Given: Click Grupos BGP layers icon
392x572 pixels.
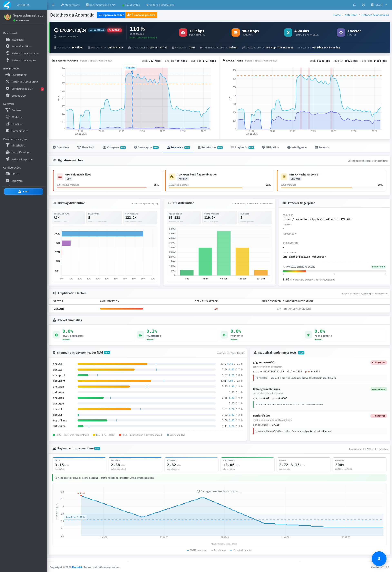Looking at the screenshot, I should coord(8,95).
